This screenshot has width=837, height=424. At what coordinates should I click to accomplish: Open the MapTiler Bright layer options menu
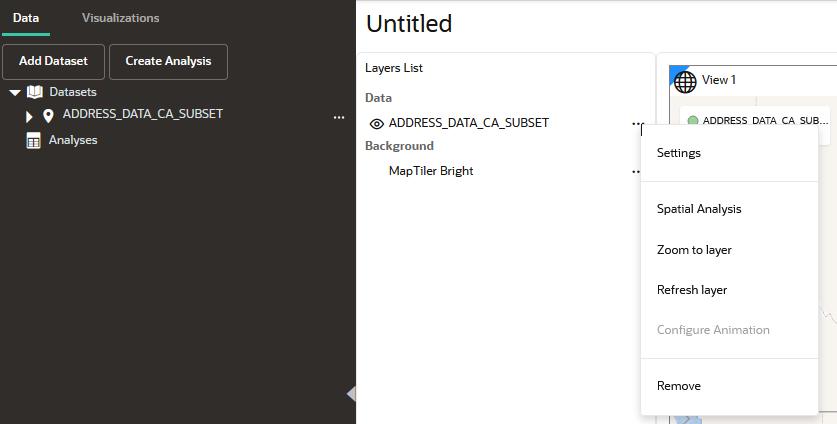[x=635, y=172]
